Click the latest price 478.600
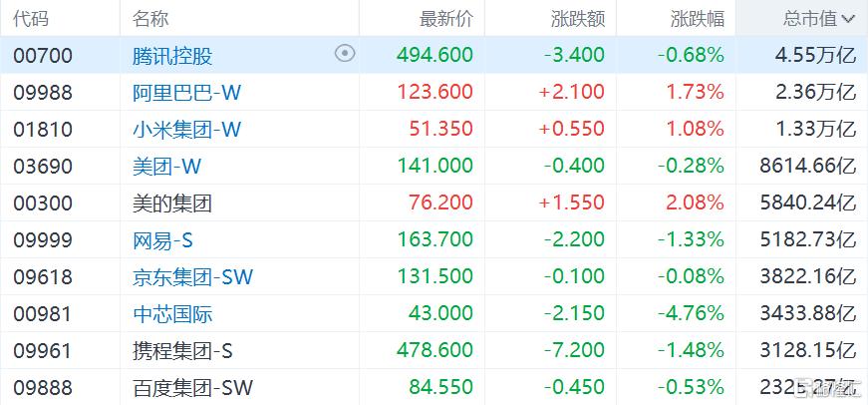This screenshot has width=868, height=405. [x=435, y=350]
